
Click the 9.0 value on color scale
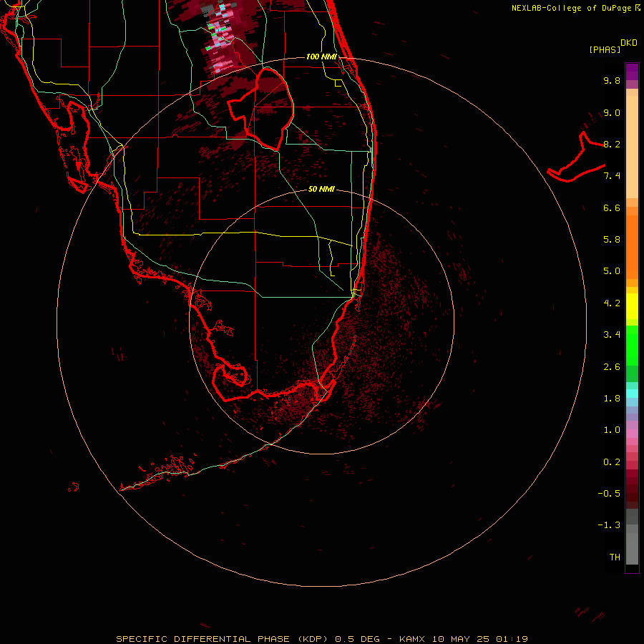point(612,112)
